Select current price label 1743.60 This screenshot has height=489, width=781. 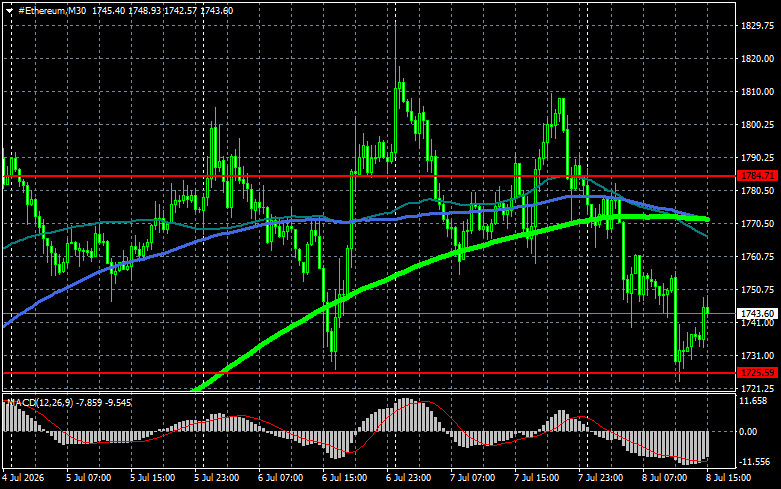click(757, 313)
